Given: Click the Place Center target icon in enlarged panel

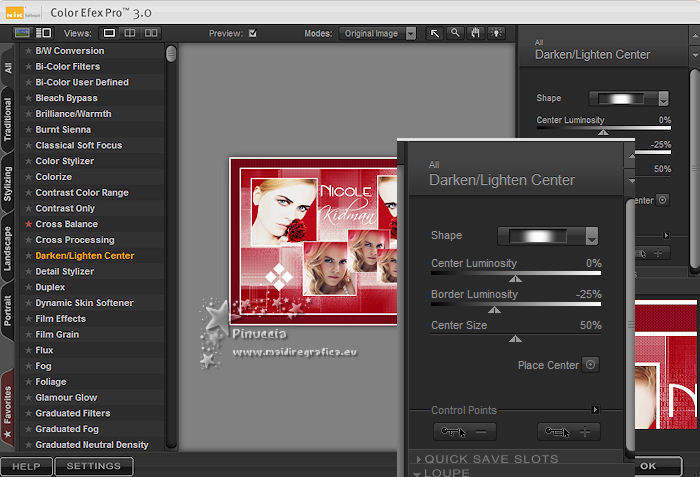Looking at the screenshot, I should click(590, 365).
